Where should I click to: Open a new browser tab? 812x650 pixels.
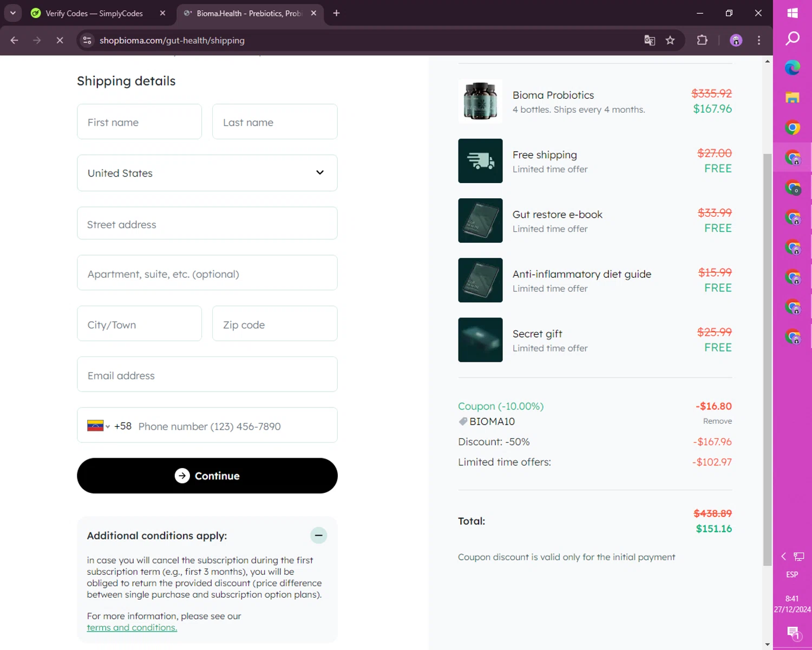(336, 13)
